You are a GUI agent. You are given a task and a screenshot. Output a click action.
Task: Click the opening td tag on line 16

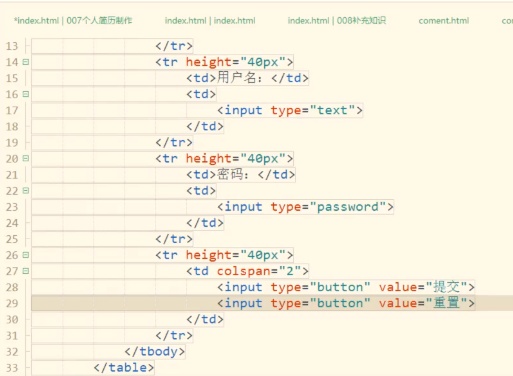[201, 94]
